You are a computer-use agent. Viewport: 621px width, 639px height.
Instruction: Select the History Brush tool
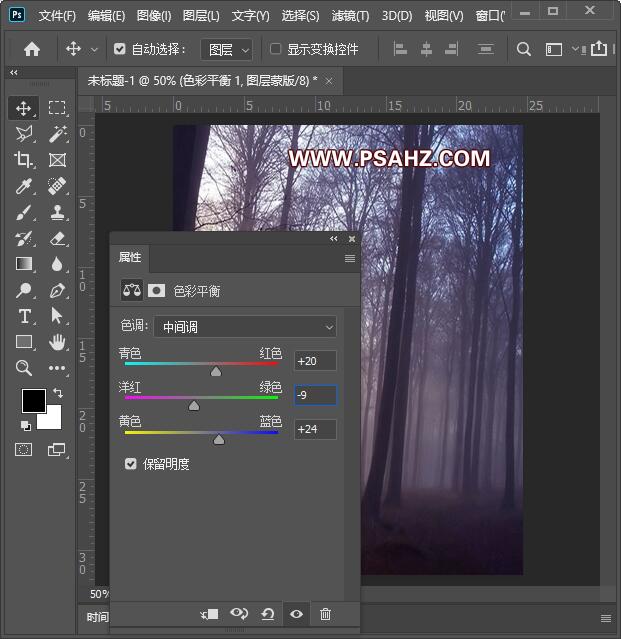click(24, 238)
